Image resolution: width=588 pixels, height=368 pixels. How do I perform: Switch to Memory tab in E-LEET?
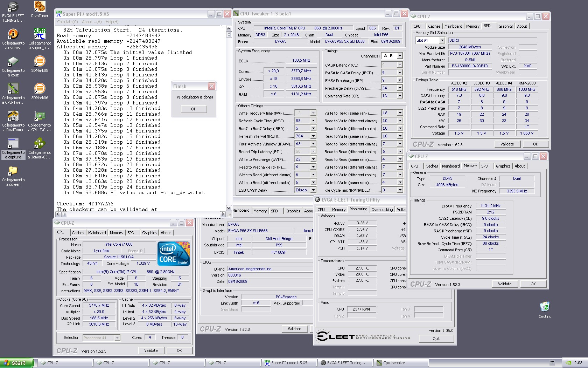point(339,210)
